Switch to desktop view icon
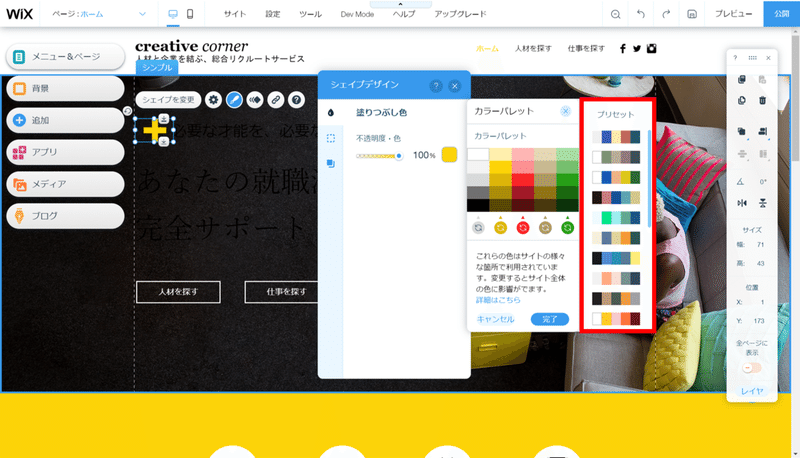 click(173, 14)
